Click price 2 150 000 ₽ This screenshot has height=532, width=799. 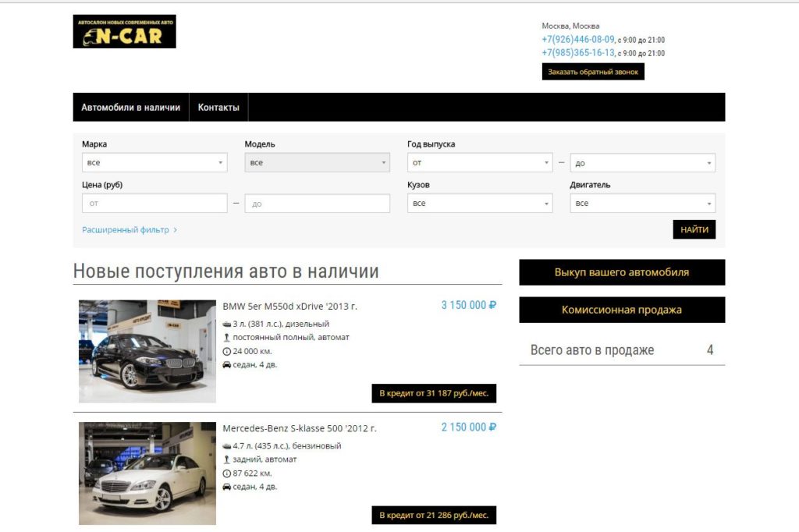pos(469,427)
